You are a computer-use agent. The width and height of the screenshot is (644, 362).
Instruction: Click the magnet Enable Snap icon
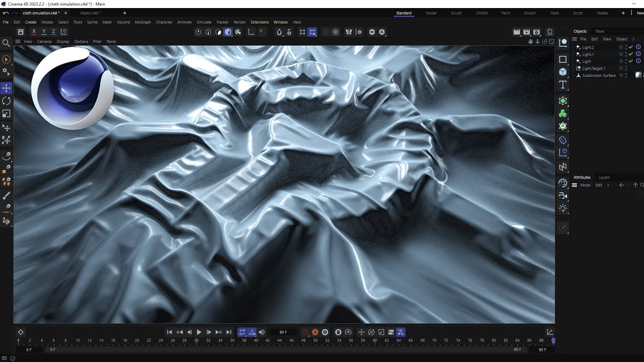coord(279,32)
